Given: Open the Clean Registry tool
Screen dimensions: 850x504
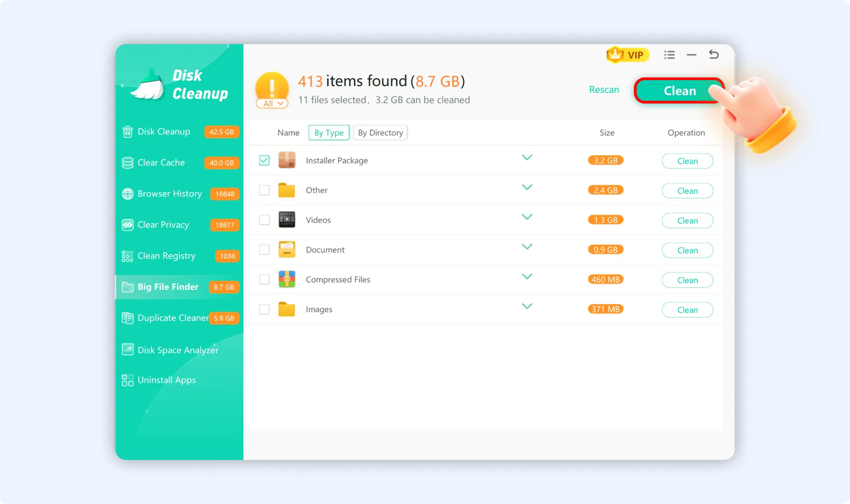Looking at the screenshot, I should 166,256.
